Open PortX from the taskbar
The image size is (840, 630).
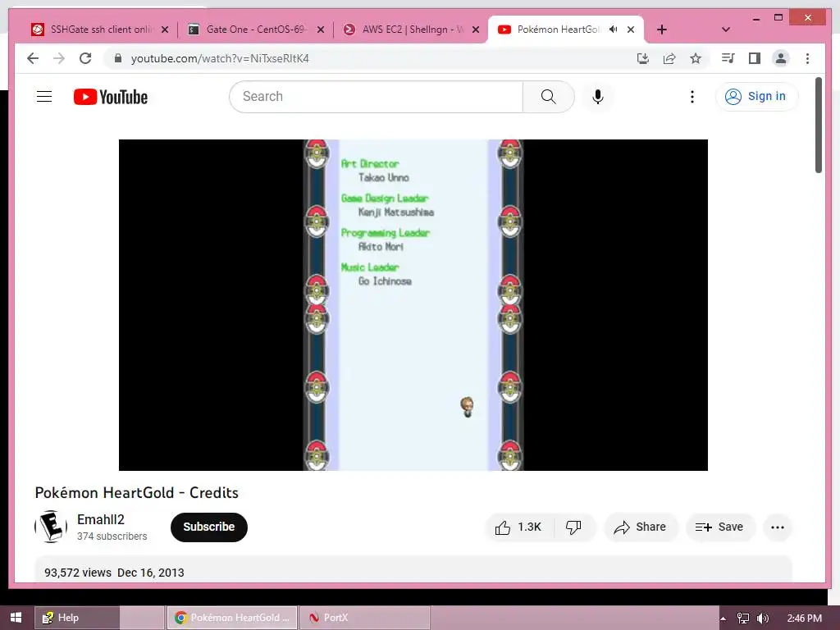click(365, 618)
